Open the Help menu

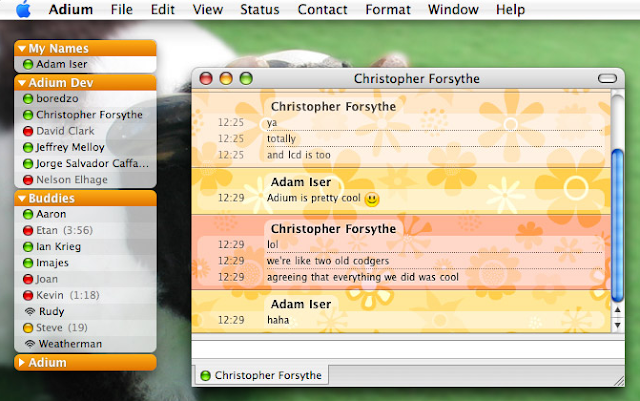[x=510, y=9]
